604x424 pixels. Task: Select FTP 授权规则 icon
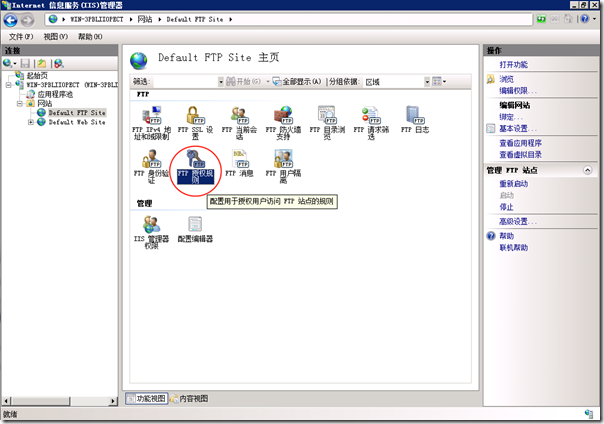point(195,166)
